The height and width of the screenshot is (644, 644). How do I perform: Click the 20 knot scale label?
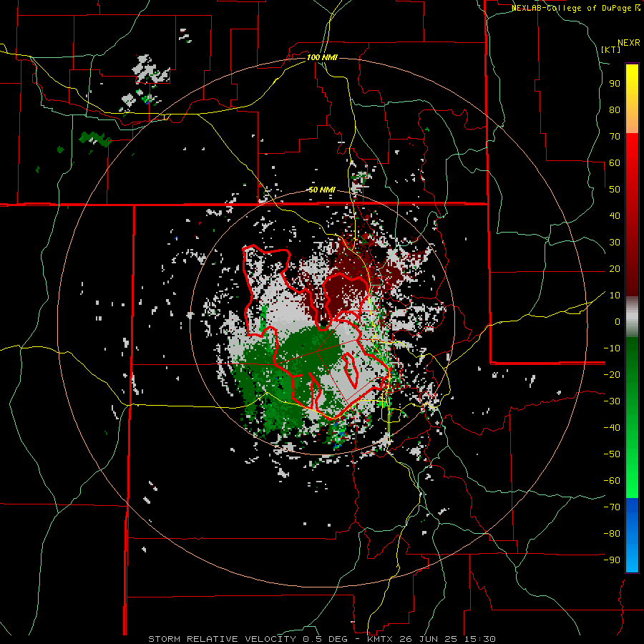[x=615, y=268]
